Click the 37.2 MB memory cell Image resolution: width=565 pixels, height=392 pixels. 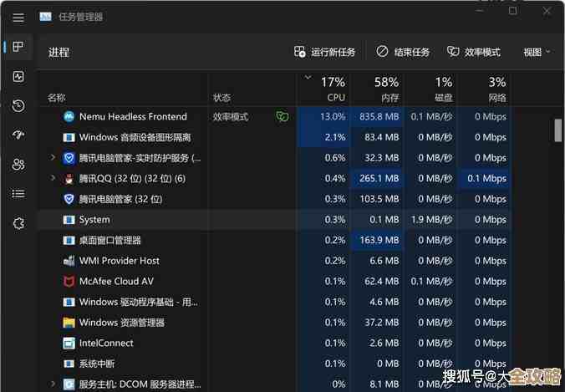click(376, 322)
